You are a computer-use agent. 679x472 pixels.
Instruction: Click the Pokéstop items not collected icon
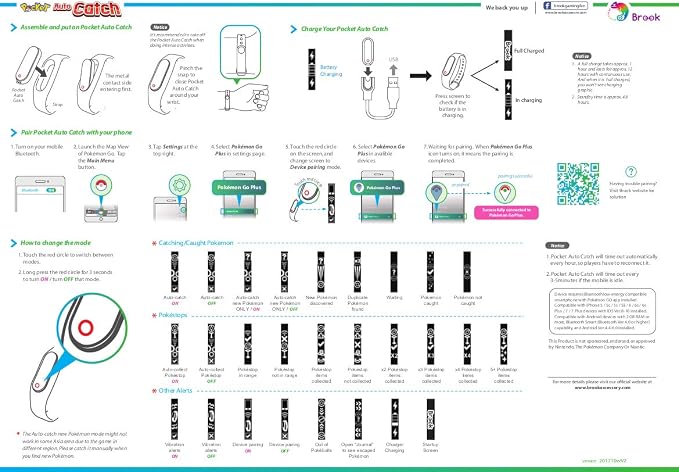coord(357,344)
